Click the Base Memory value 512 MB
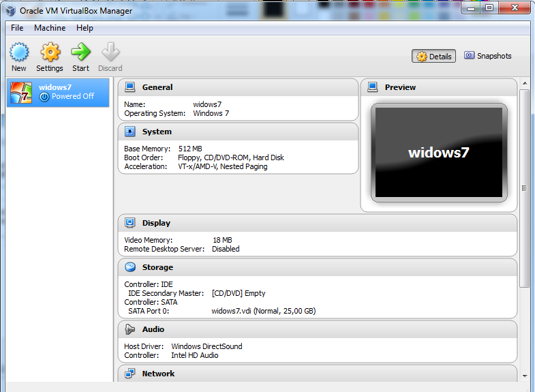Image resolution: width=535 pixels, height=392 pixels. pos(190,149)
